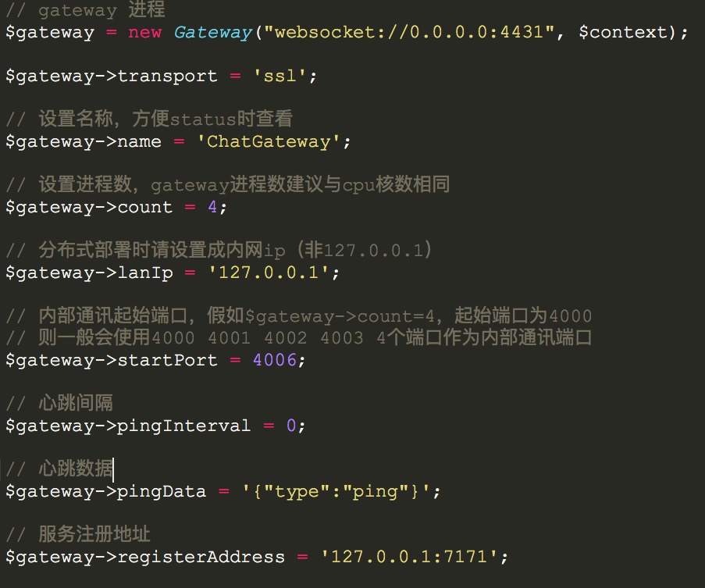Click the registerAddress value '127.0.0.1:7171'
The height and width of the screenshot is (588, 705).
click(409, 557)
